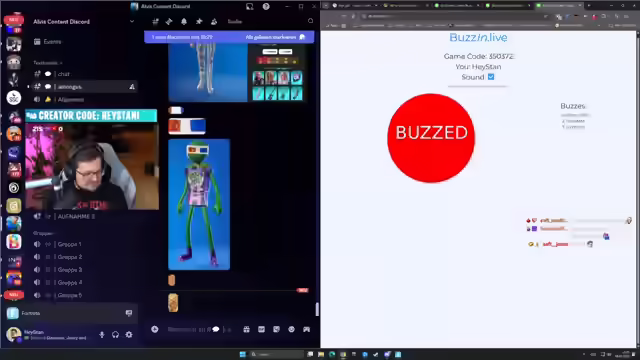640x360 pixels.
Task: Click the new-messages banner on its left text
Action: pyautogui.click(x=182, y=37)
